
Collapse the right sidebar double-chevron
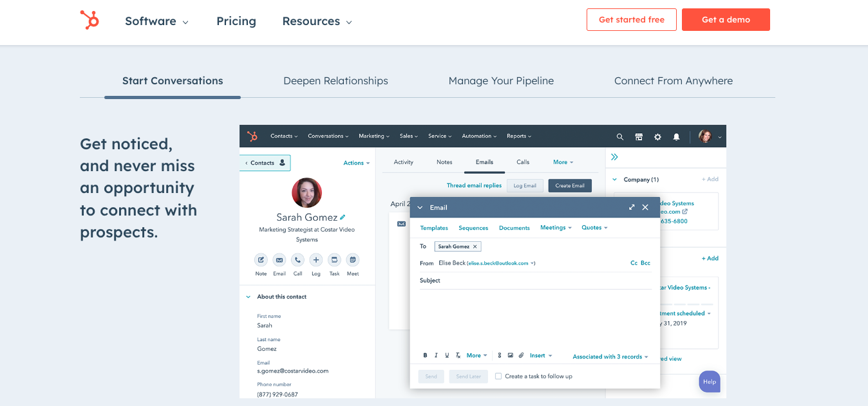coord(614,157)
